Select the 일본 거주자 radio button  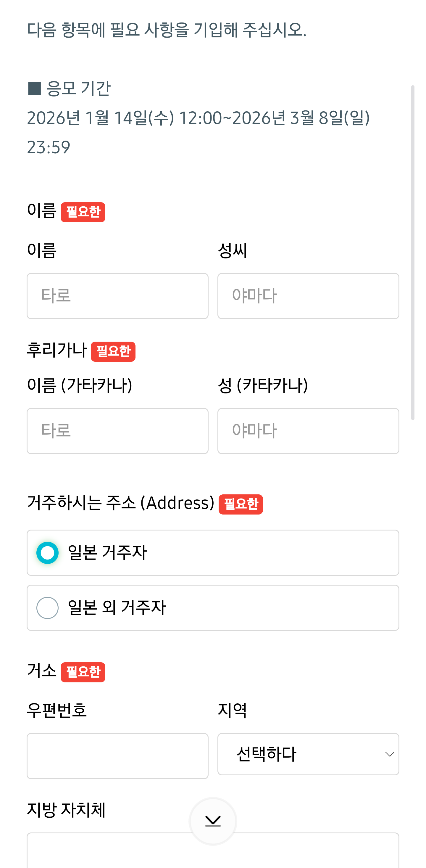48,553
